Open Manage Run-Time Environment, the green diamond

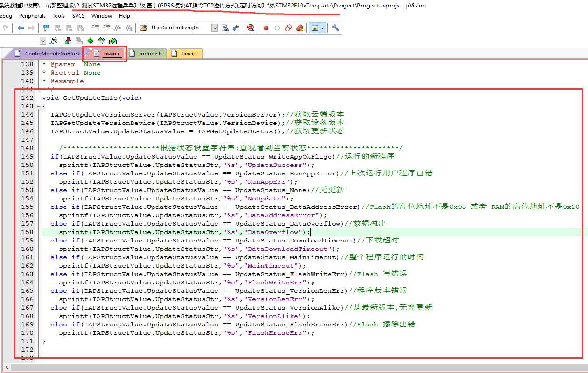[90, 41]
